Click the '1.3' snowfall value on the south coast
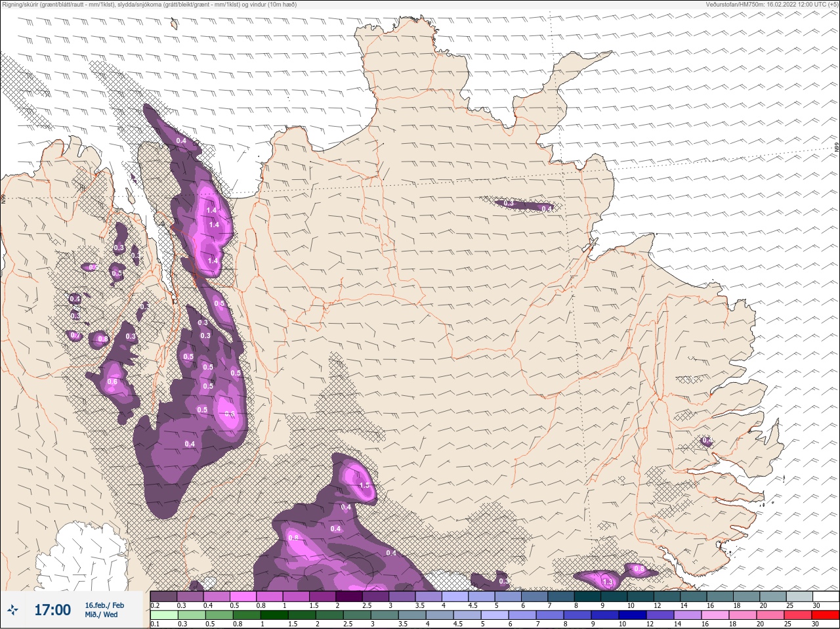Image resolution: width=840 pixels, height=629 pixels. [x=608, y=582]
